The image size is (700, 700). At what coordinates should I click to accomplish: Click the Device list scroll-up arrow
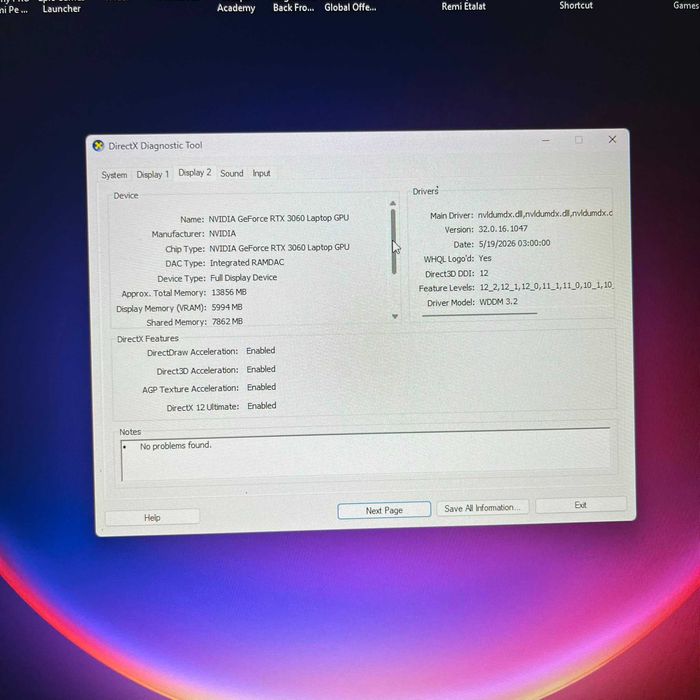pyautogui.click(x=393, y=203)
